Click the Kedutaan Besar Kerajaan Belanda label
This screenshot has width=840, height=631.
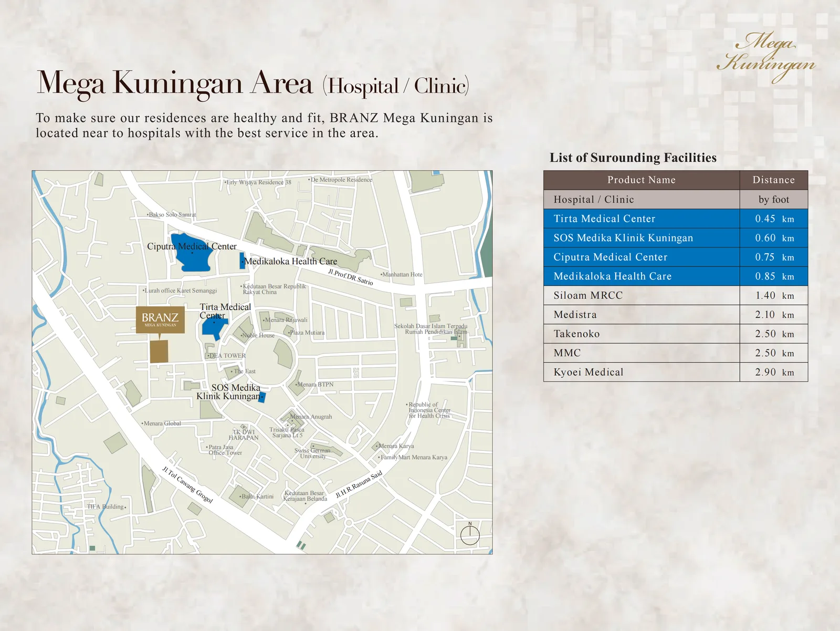305,496
